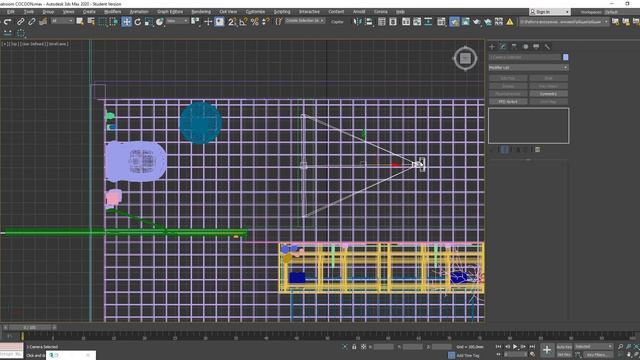
Task: Toggle the Percent Snap button
Action: click(x=255, y=22)
